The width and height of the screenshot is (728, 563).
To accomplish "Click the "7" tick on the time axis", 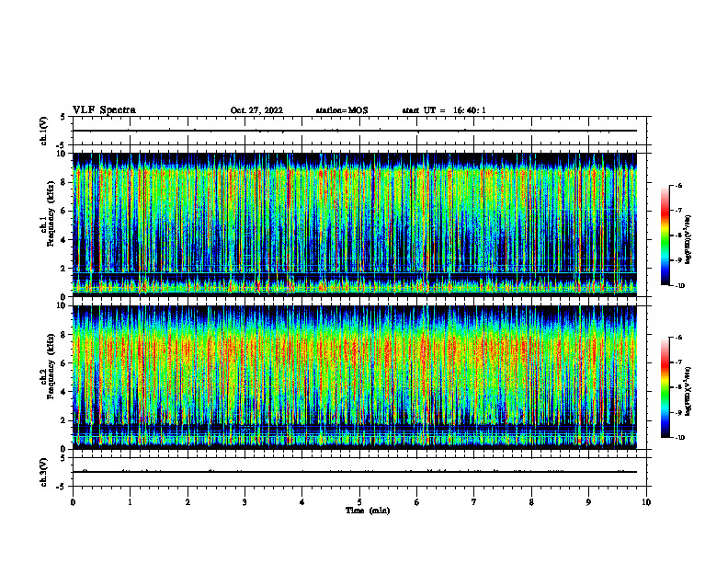I will [474, 502].
